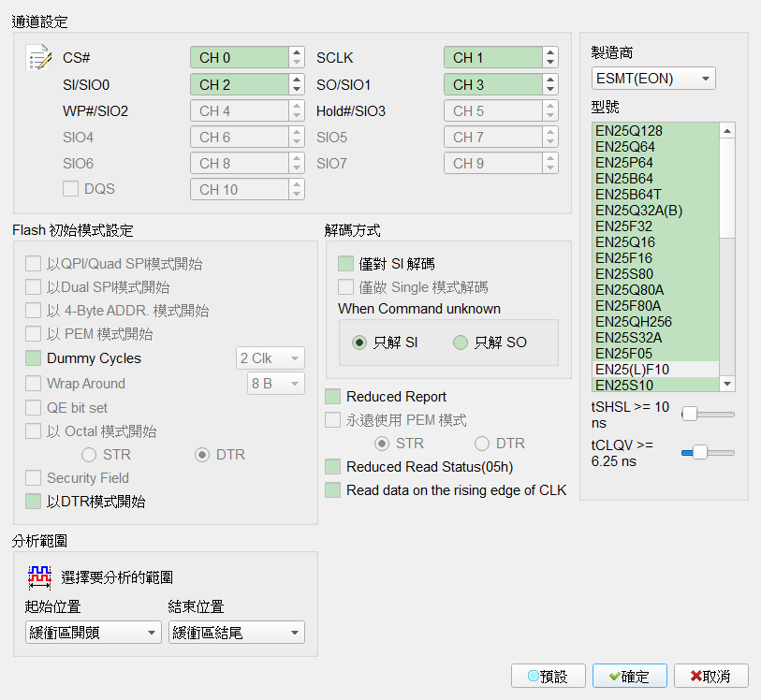Screen dimensions: 761x700
Task: Select model EN25F16 in the list
Action: click(655, 258)
